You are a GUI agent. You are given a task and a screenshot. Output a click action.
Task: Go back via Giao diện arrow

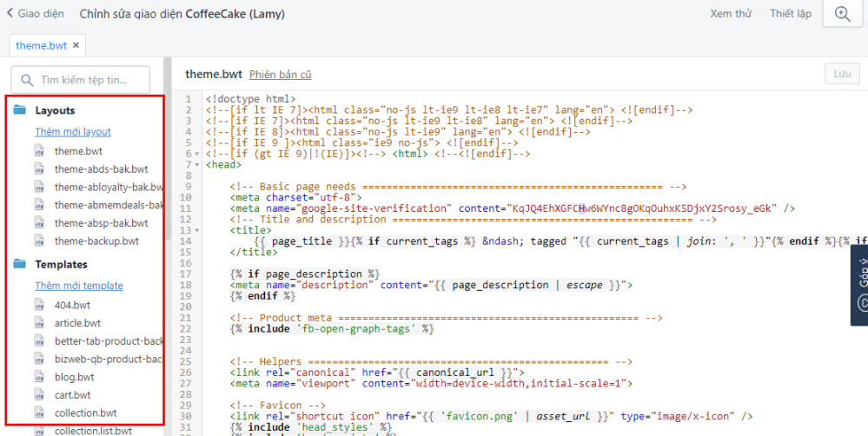(10, 14)
